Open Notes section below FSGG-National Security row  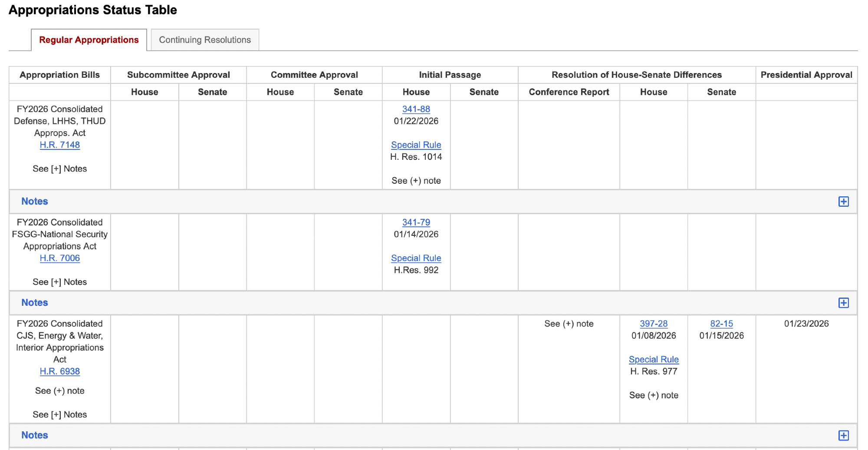(x=35, y=303)
